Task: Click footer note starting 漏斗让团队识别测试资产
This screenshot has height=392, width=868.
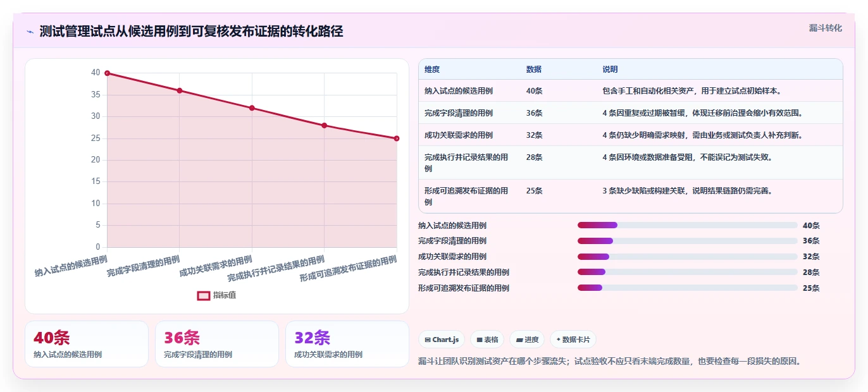Action: coord(611,362)
